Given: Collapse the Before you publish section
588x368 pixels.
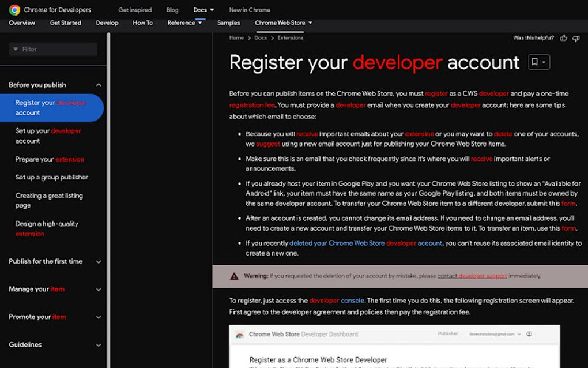Looking at the screenshot, I should coord(99,85).
